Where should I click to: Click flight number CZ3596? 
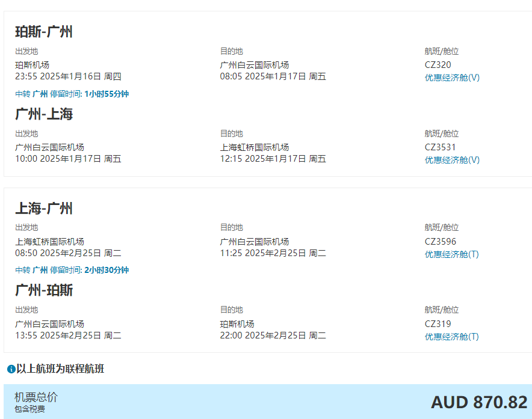click(440, 242)
